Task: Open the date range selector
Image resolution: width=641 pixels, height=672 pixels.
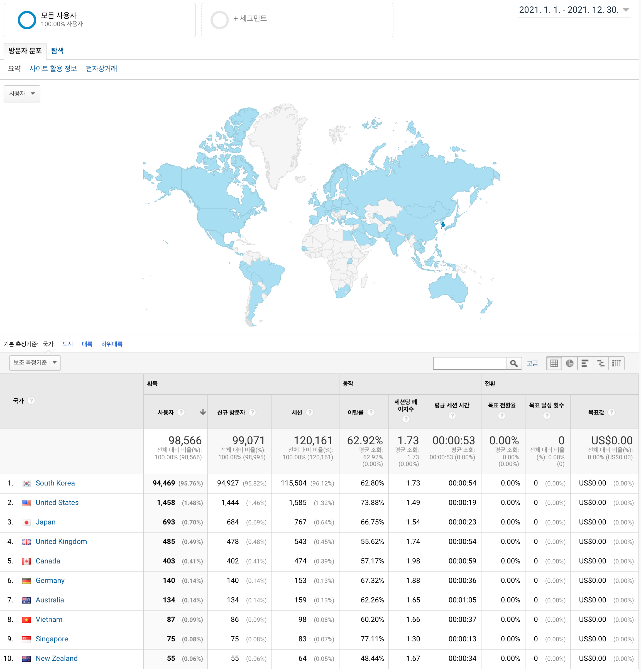Action: (573, 10)
